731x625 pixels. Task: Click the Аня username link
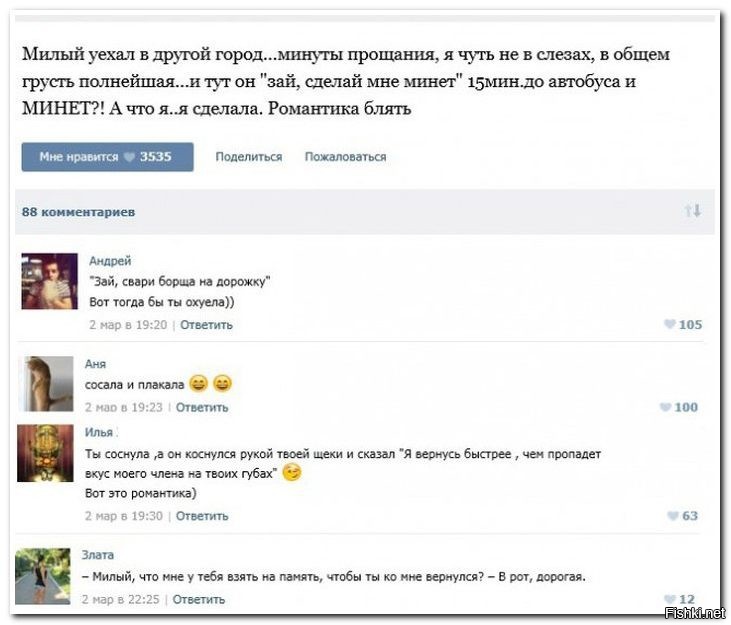96,364
